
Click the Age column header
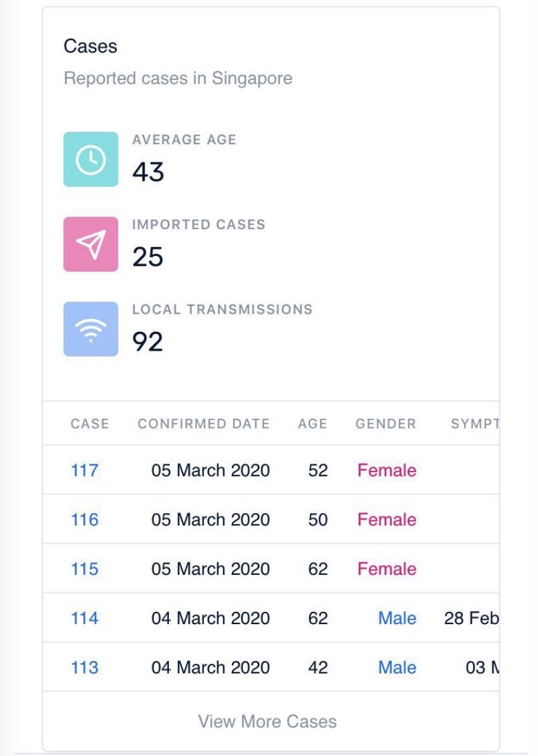pos(313,424)
